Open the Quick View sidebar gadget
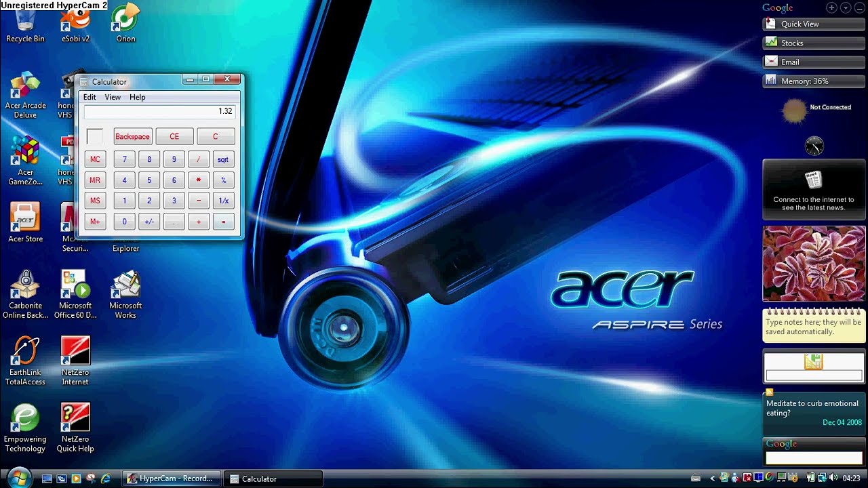868x488 pixels. pos(814,24)
